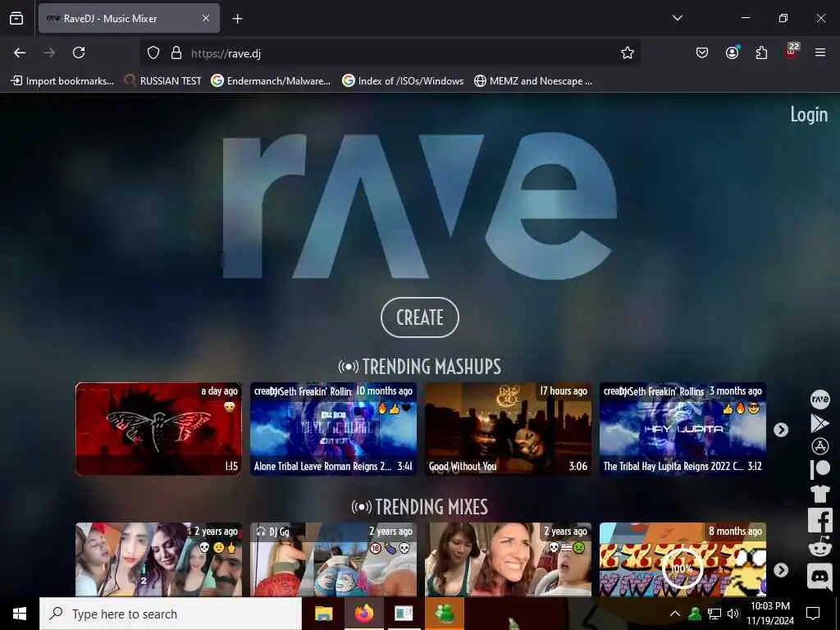
Task: Bookmark this page with the star icon
Action: tap(628, 52)
